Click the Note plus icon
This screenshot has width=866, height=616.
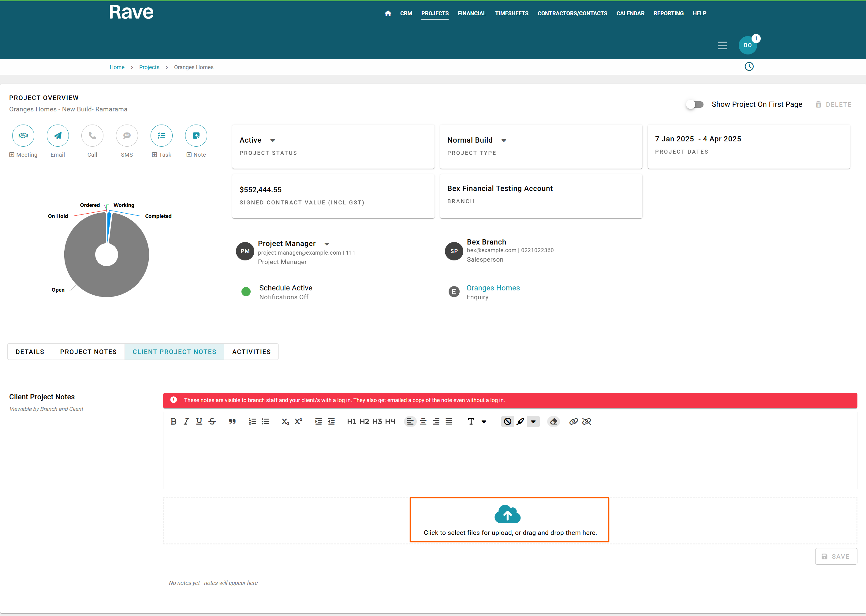point(196,136)
